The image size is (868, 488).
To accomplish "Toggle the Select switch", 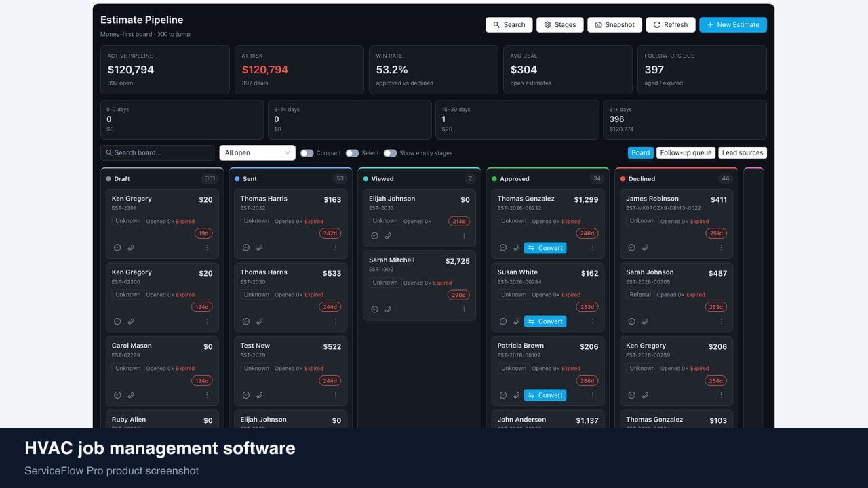I will (352, 153).
